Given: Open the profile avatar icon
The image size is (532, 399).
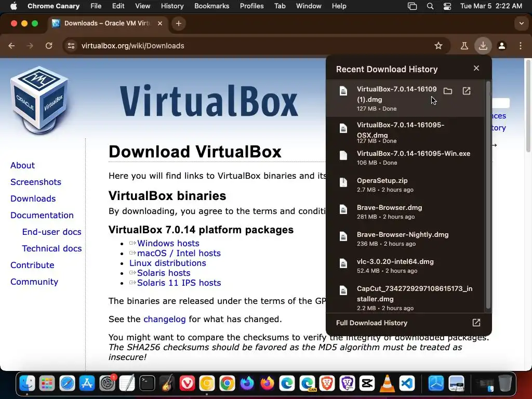Looking at the screenshot, I should pyautogui.click(x=502, y=46).
